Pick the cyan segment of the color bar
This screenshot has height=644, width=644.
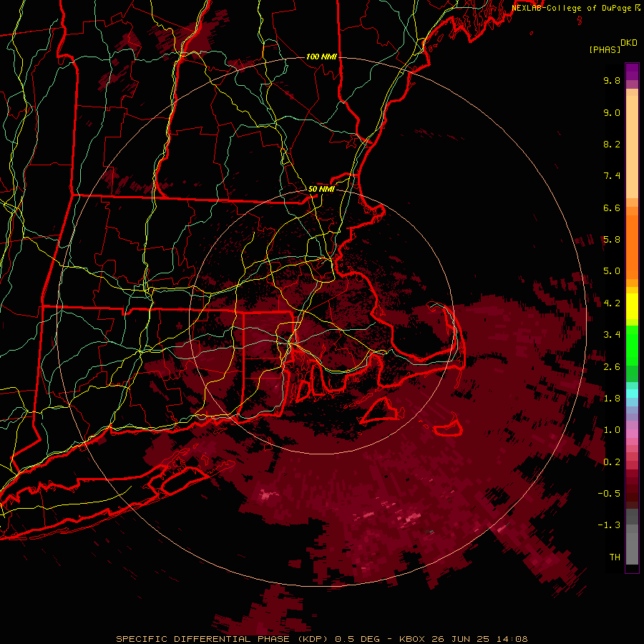coord(632,394)
